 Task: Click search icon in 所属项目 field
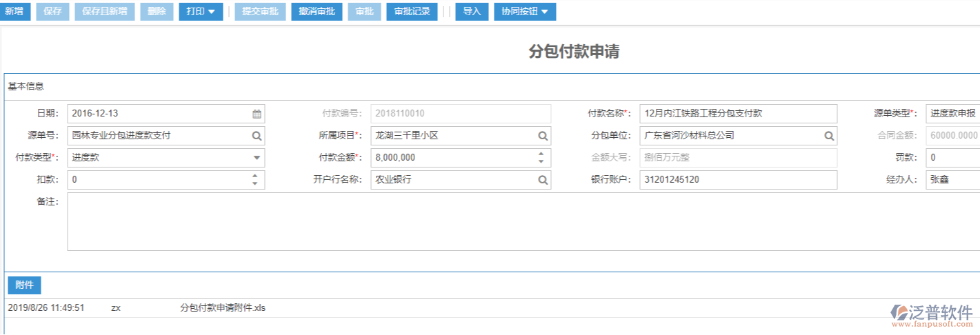(543, 136)
